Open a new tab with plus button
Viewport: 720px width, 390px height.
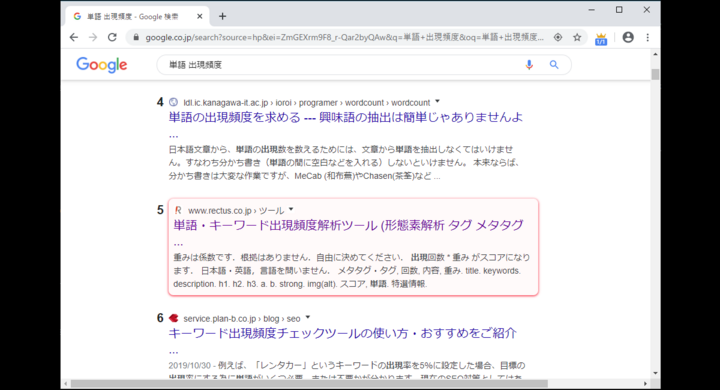click(222, 17)
